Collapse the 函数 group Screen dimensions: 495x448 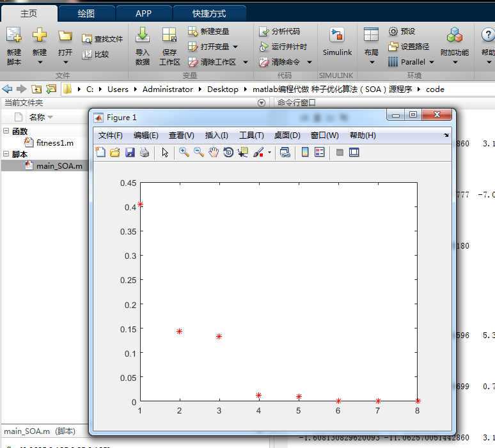pos(6,130)
